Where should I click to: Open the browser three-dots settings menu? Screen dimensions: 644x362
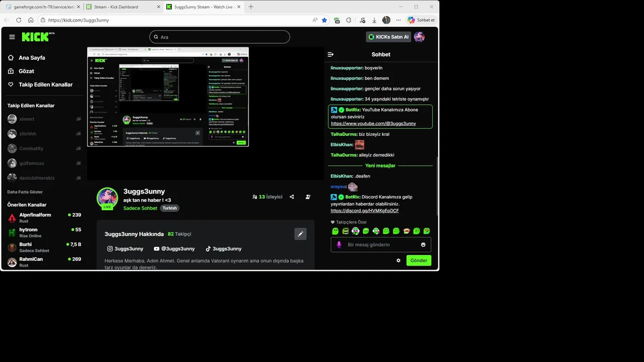click(398, 20)
